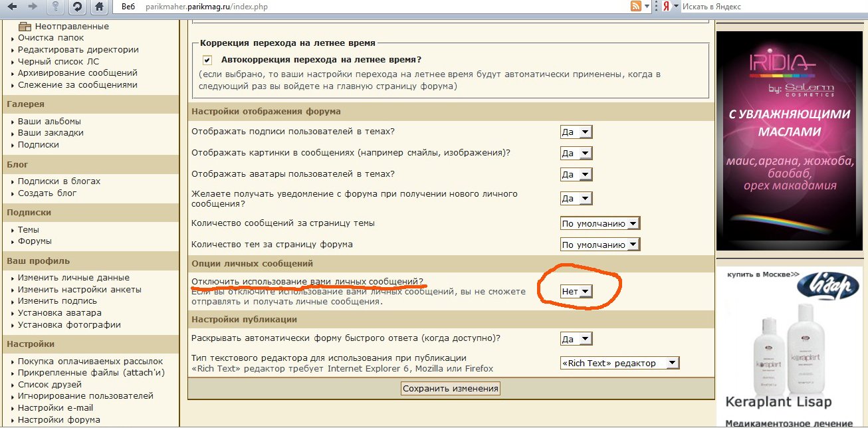Toggle daylight saving autocorrection checkbox
The height and width of the screenshot is (428, 868).
click(x=207, y=59)
